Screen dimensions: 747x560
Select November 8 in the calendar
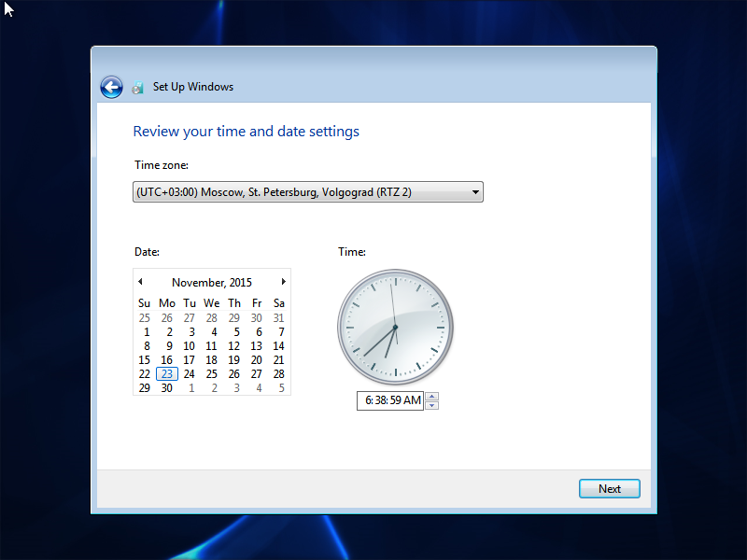click(x=147, y=345)
